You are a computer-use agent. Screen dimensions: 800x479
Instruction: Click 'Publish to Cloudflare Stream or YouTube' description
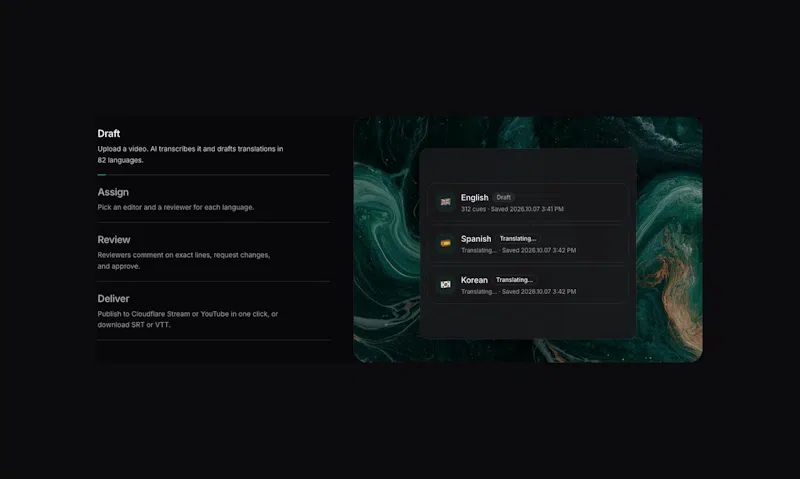pos(188,319)
